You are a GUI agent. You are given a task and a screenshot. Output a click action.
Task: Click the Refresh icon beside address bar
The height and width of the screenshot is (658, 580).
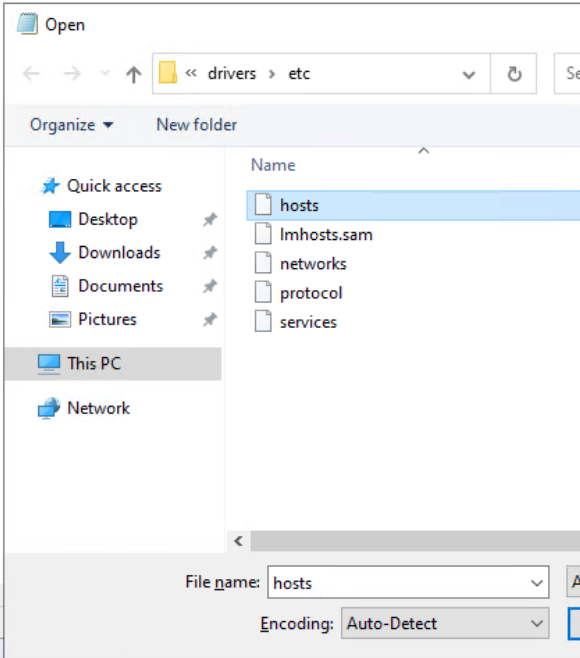pyautogui.click(x=514, y=74)
